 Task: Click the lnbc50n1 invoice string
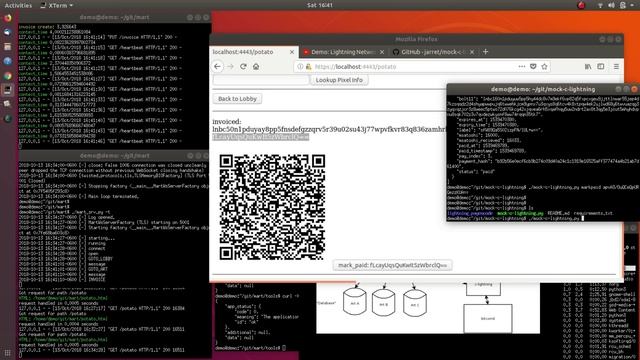pyautogui.click(x=329, y=129)
